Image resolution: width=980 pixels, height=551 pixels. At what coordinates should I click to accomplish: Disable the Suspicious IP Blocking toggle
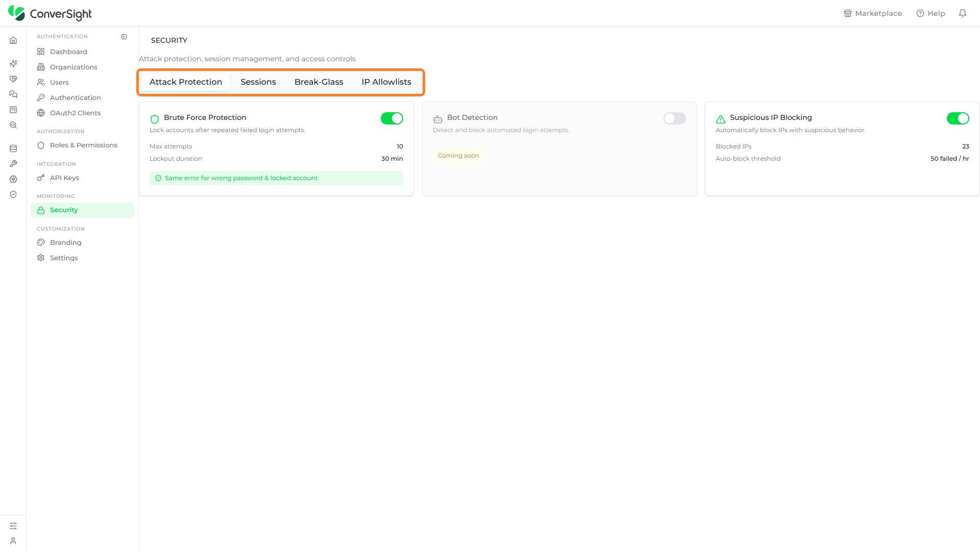pyautogui.click(x=958, y=118)
